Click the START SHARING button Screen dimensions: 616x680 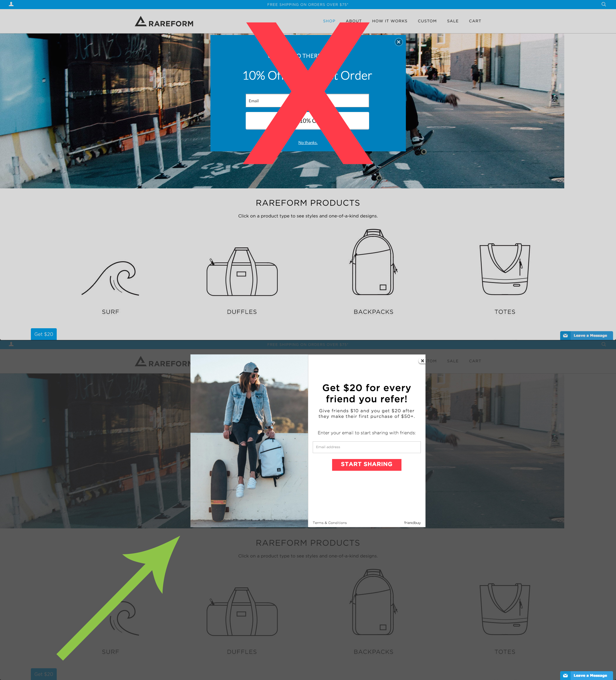point(366,464)
